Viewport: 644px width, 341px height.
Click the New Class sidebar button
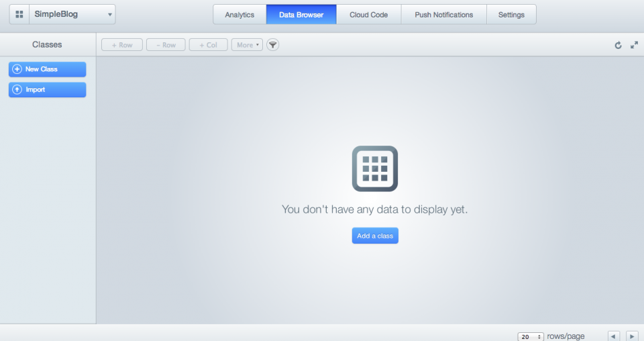point(47,69)
